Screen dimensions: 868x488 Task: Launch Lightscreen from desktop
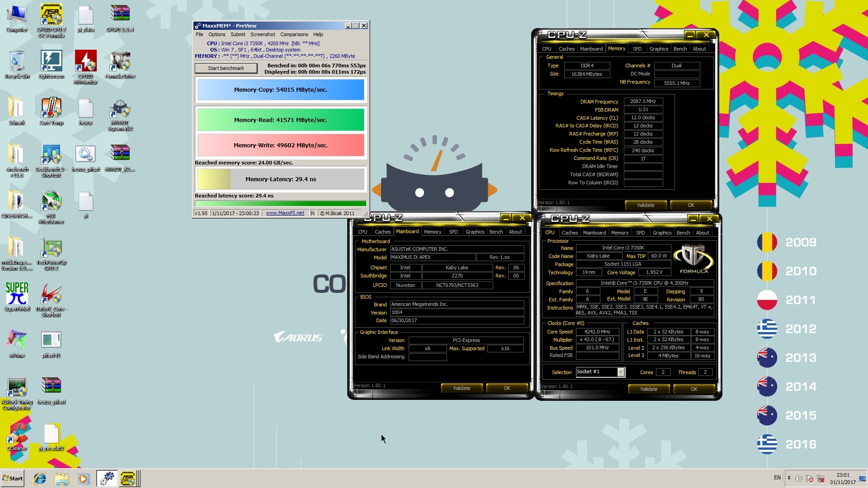(51, 65)
